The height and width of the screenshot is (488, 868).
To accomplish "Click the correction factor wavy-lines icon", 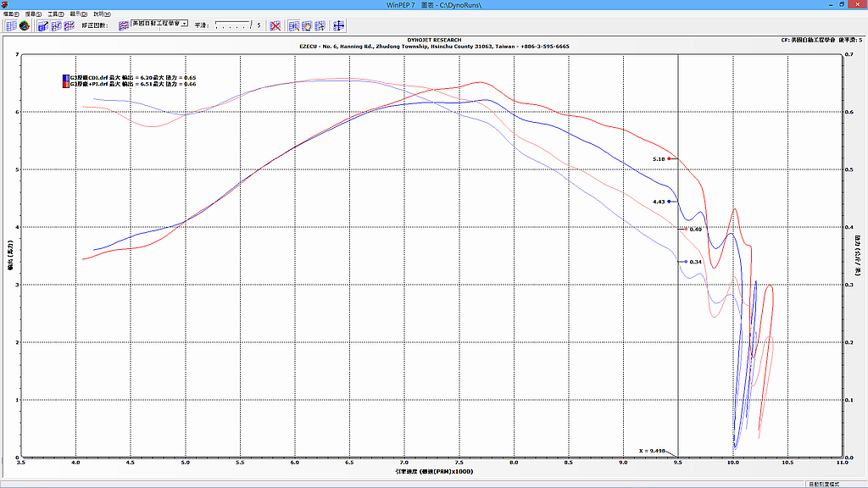I will [124, 26].
